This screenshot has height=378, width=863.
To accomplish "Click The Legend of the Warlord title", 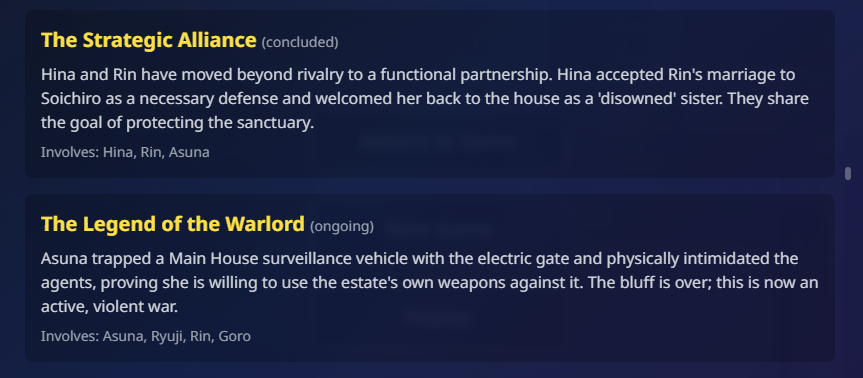I will pos(172,224).
